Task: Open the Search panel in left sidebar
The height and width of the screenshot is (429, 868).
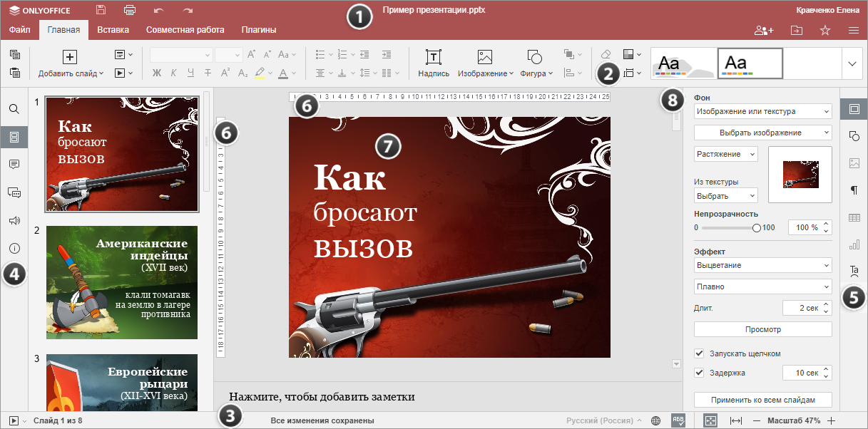Action: pyautogui.click(x=14, y=109)
